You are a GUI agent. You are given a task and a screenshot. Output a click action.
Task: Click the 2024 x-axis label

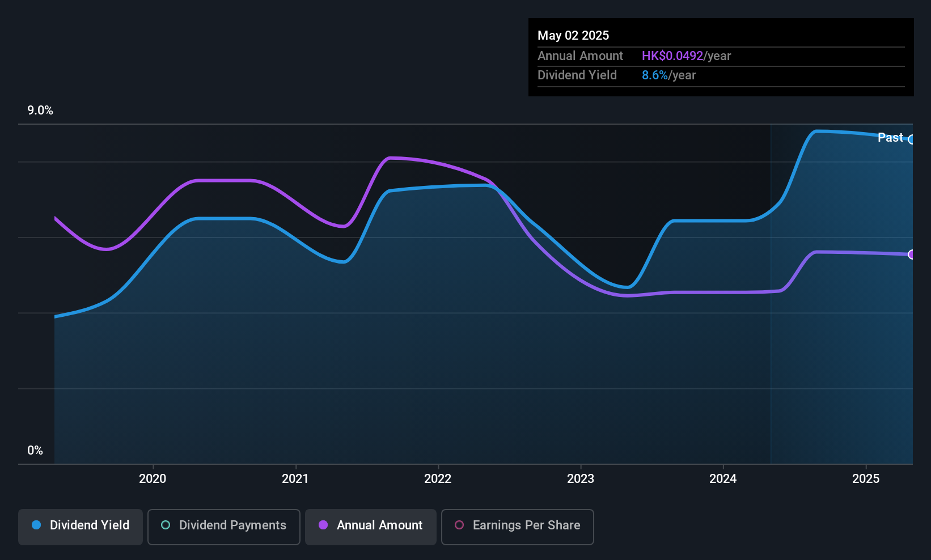[x=723, y=478]
